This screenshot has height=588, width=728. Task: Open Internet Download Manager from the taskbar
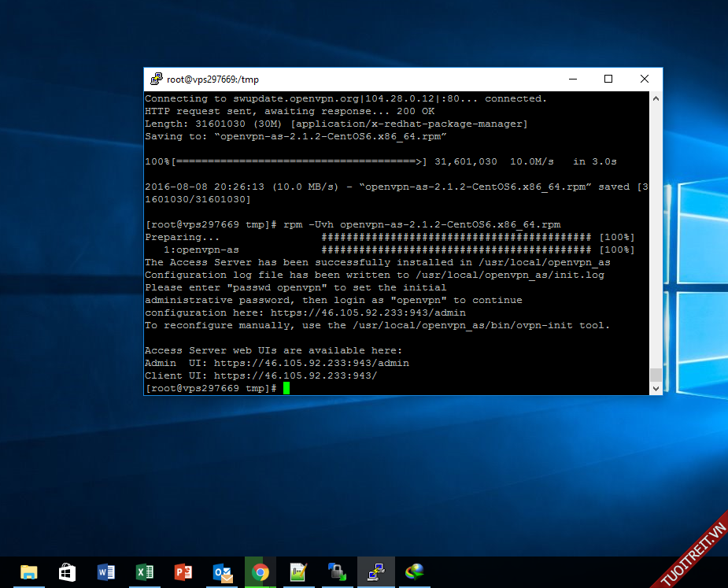tap(414, 572)
